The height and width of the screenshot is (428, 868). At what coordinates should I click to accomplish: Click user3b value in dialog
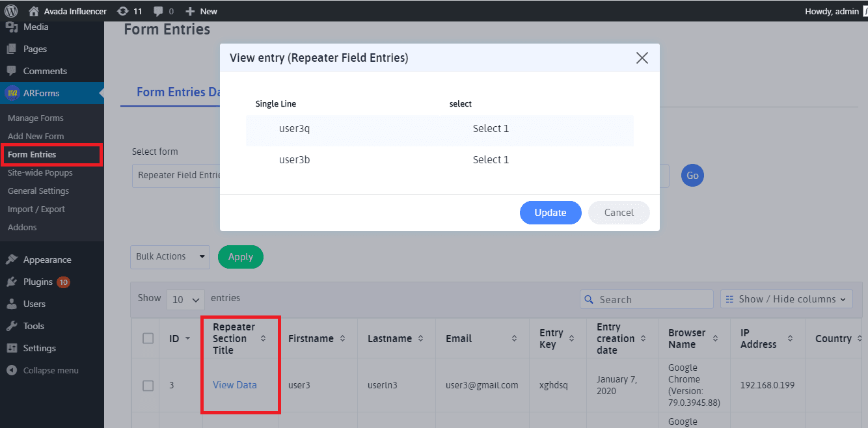(295, 160)
